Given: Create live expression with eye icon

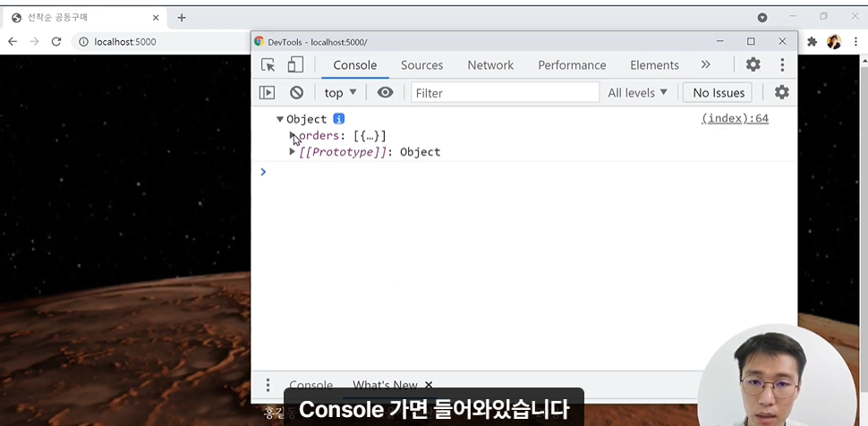Looking at the screenshot, I should point(386,92).
